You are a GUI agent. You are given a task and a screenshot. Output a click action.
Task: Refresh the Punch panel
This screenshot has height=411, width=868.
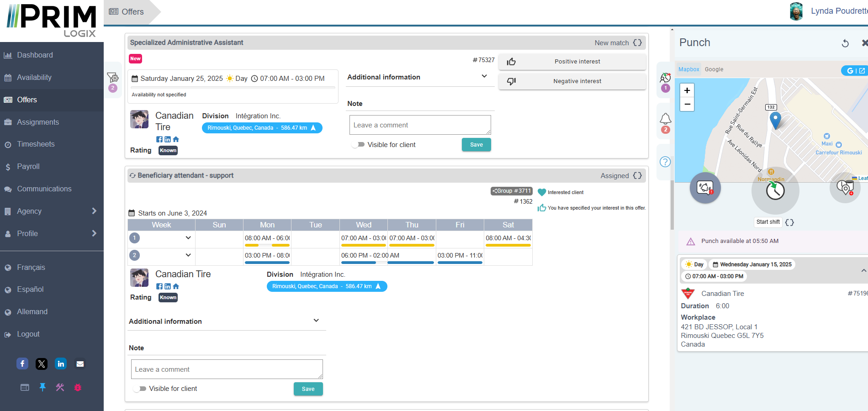click(845, 43)
